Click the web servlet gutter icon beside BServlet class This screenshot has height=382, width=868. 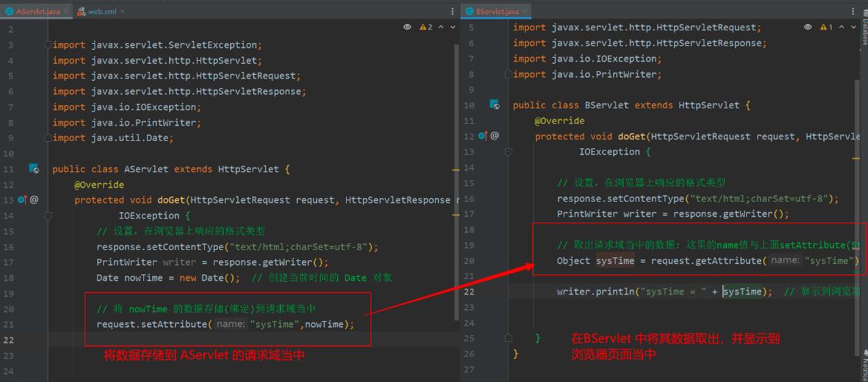(x=495, y=105)
